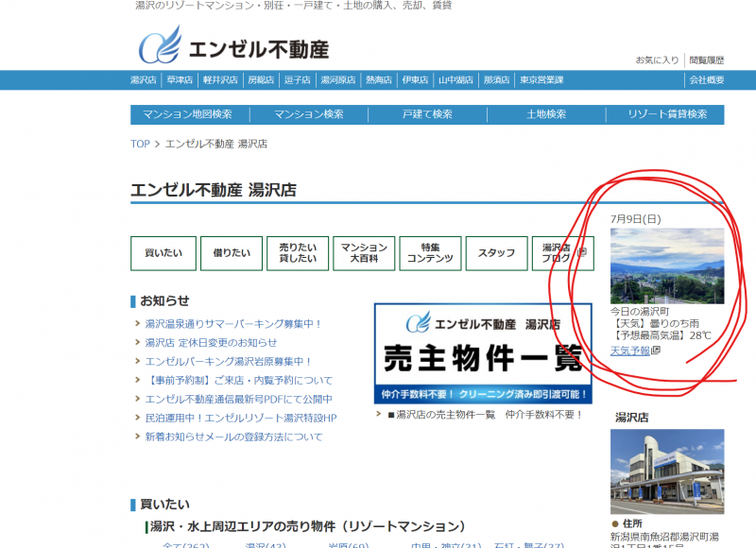Open the 湯河原店 branch link
The width and height of the screenshot is (756, 548).
coord(338,80)
